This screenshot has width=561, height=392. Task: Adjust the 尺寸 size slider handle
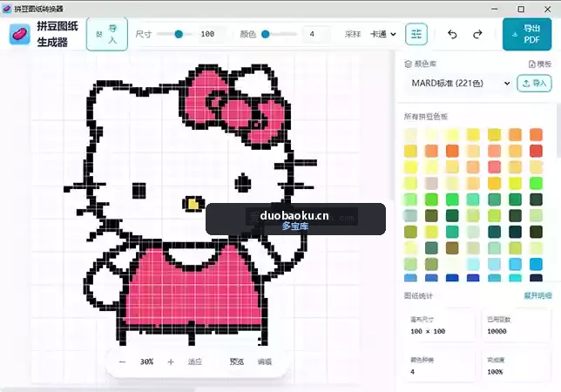(x=179, y=34)
